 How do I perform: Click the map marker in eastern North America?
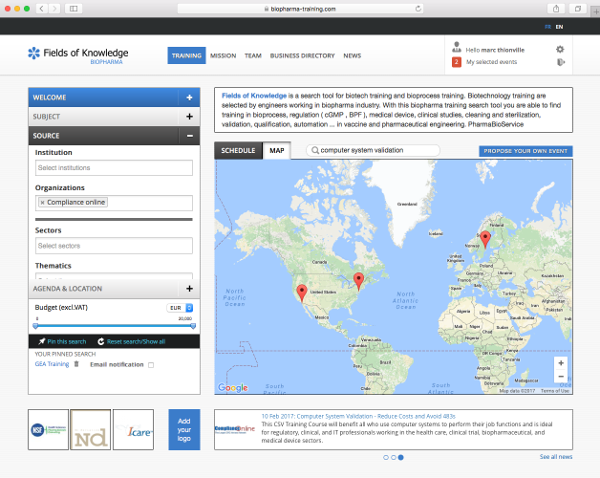pos(359,281)
